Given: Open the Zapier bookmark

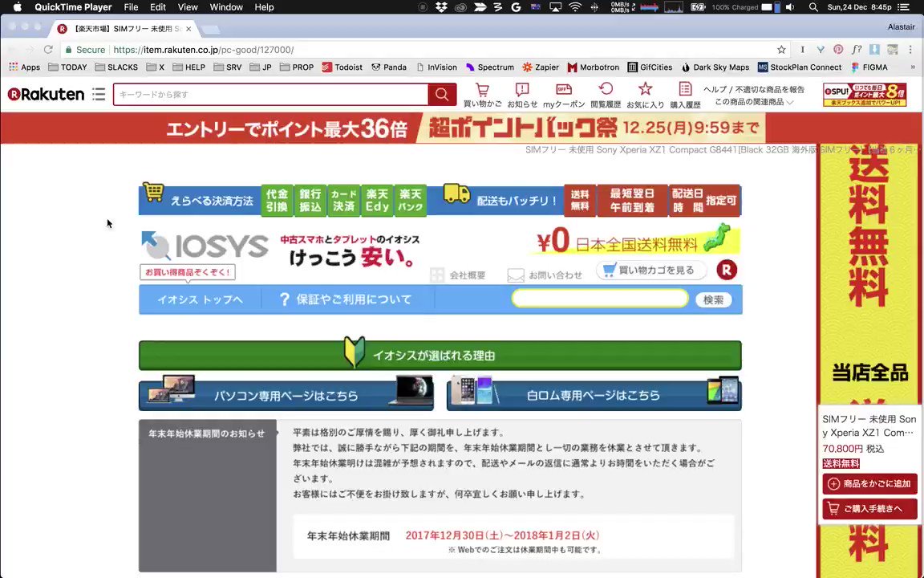Looking at the screenshot, I should (541, 67).
